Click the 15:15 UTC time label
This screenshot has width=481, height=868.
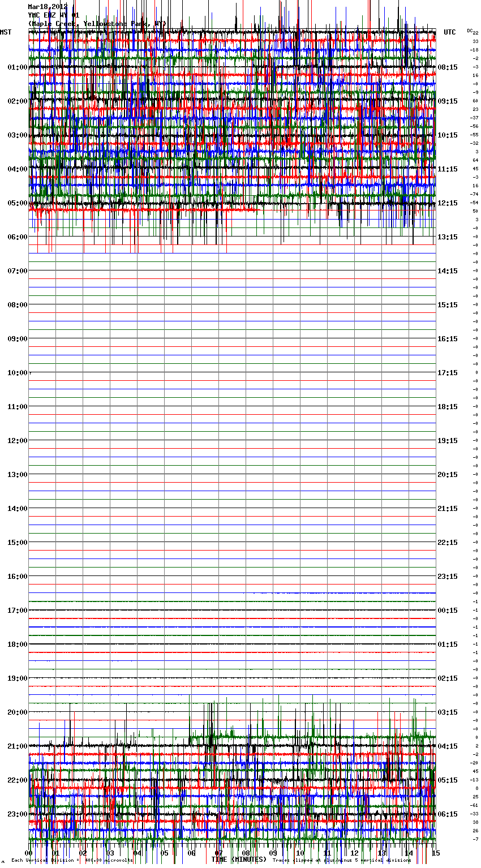coord(448,305)
